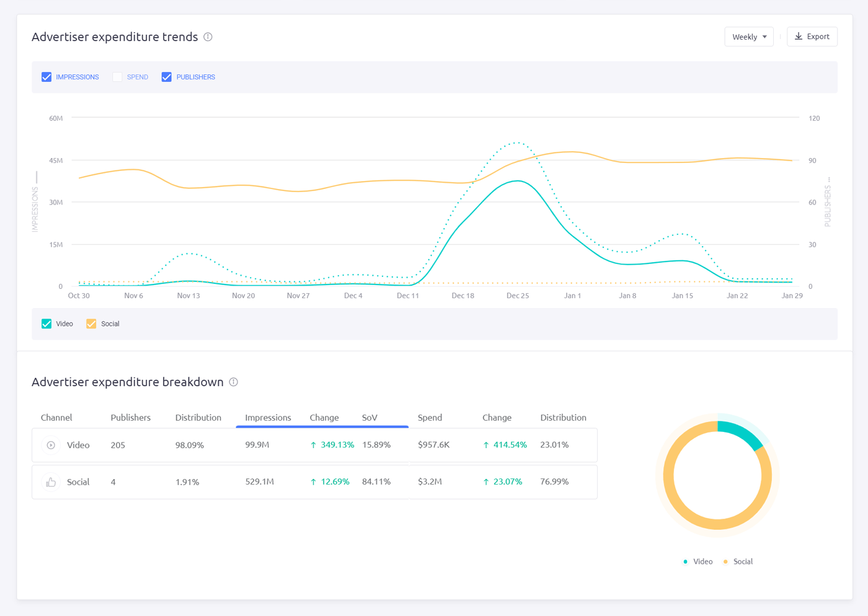Open the info tooltip beside Advertiser expenditure trends
The width and height of the screenshot is (868, 616).
(x=208, y=37)
